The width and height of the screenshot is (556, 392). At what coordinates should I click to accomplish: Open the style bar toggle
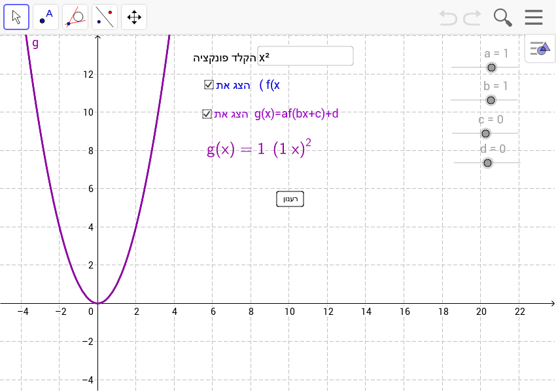pyautogui.click(x=540, y=48)
